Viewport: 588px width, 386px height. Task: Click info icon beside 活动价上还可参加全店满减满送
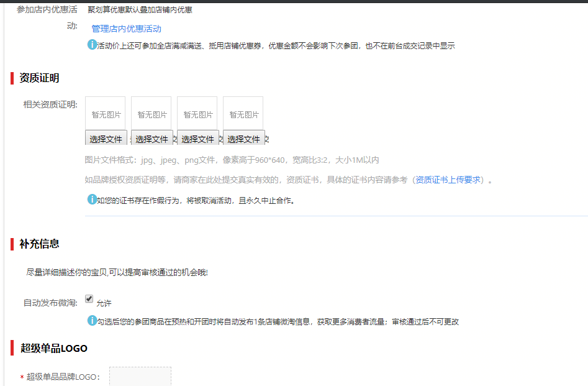tap(92, 45)
